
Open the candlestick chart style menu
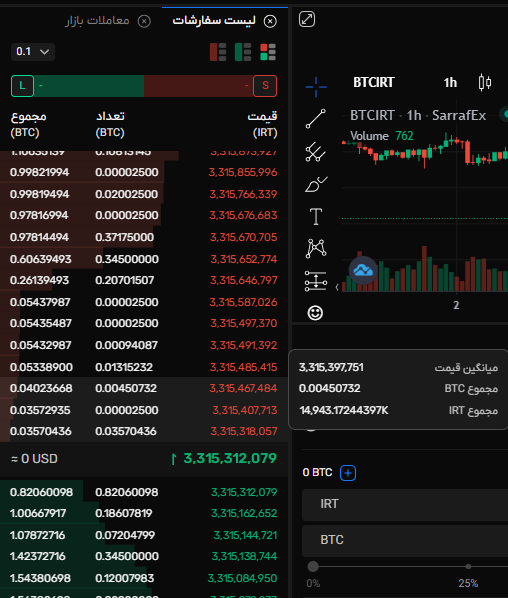pos(485,82)
